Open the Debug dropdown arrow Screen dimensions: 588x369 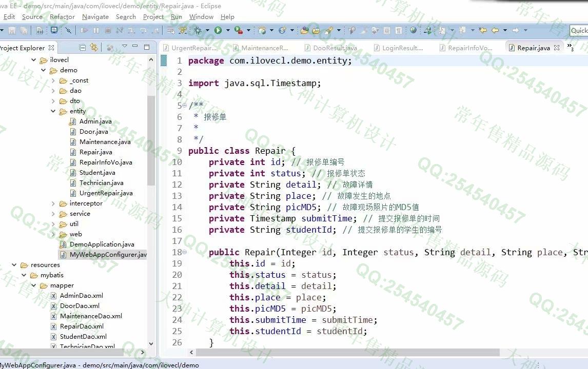207,30
